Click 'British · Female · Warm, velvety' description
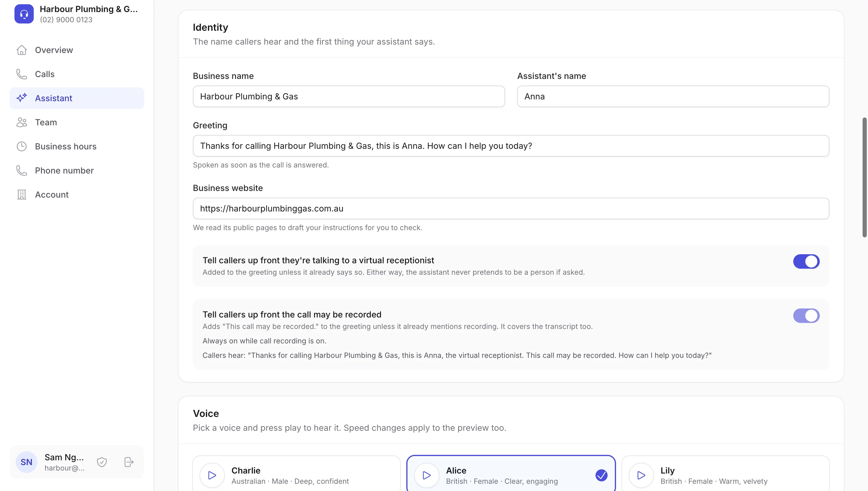The height and width of the screenshot is (491, 868). coord(714,482)
